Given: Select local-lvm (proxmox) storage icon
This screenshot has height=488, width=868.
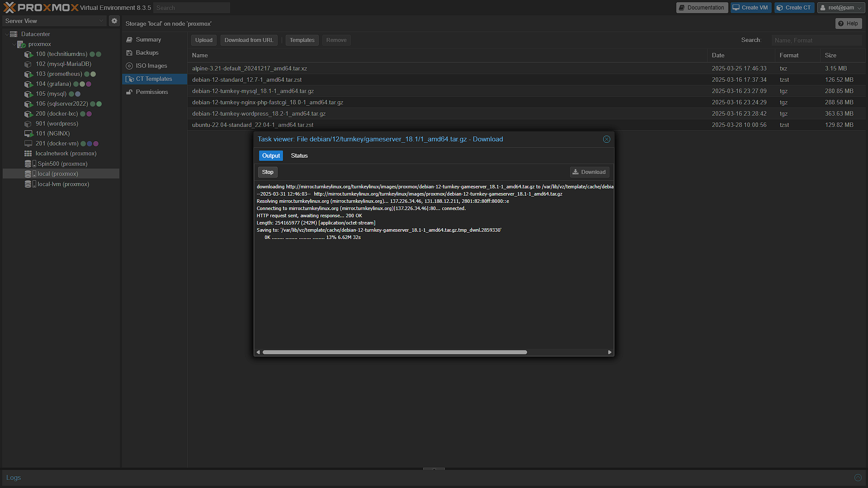Looking at the screenshot, I should coord(30,184).
